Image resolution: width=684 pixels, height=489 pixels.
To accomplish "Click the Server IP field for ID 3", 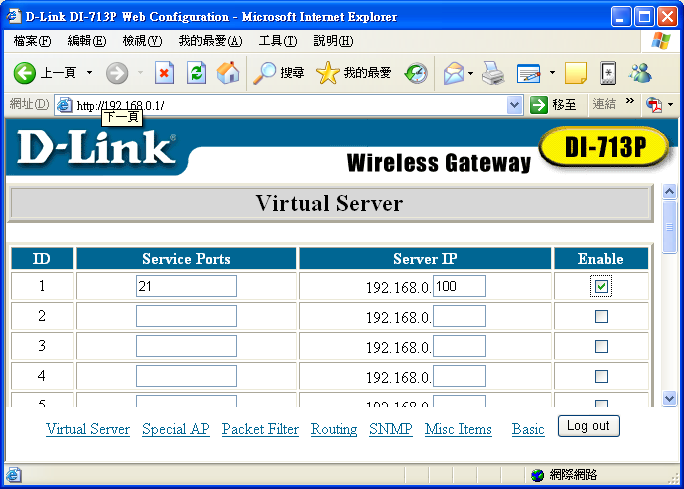I will coord(459,346).
